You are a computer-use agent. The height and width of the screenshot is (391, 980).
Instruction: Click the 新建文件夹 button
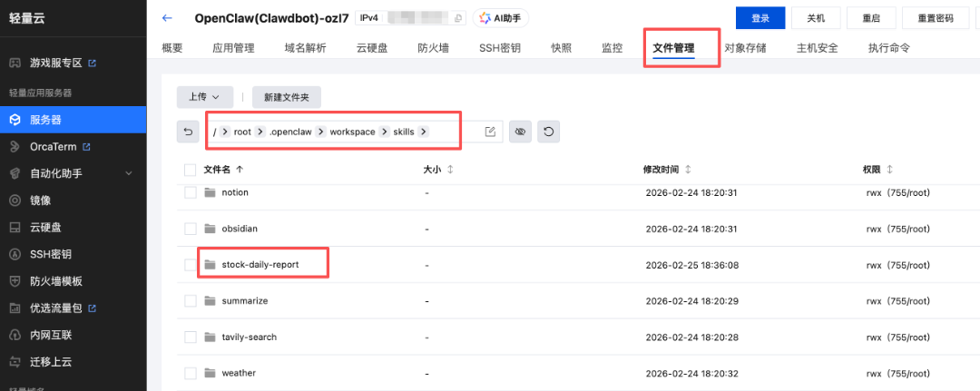point(286,96)
